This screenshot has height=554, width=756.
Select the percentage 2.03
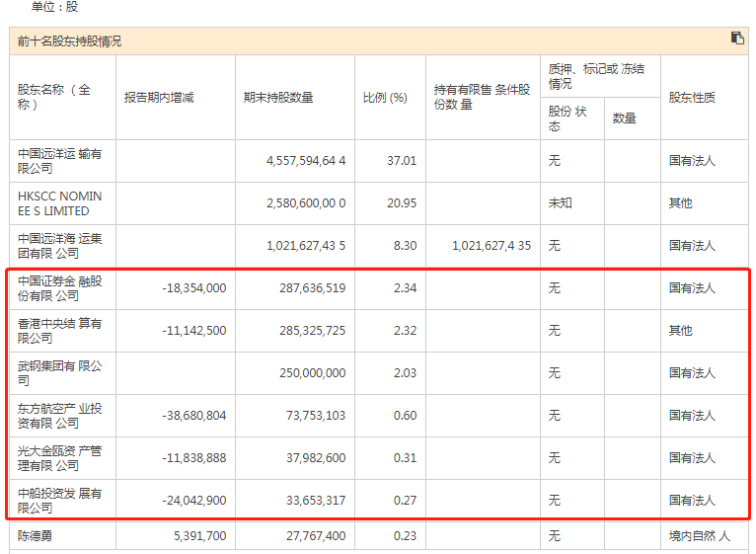pyautogui.click(x=405, y=373)
